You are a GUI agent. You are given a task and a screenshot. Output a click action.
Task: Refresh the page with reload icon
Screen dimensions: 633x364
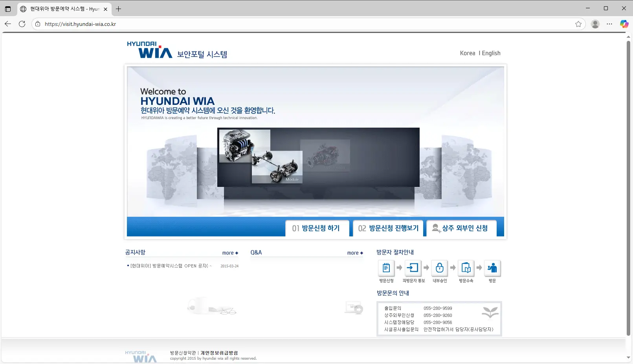(22, 24)
